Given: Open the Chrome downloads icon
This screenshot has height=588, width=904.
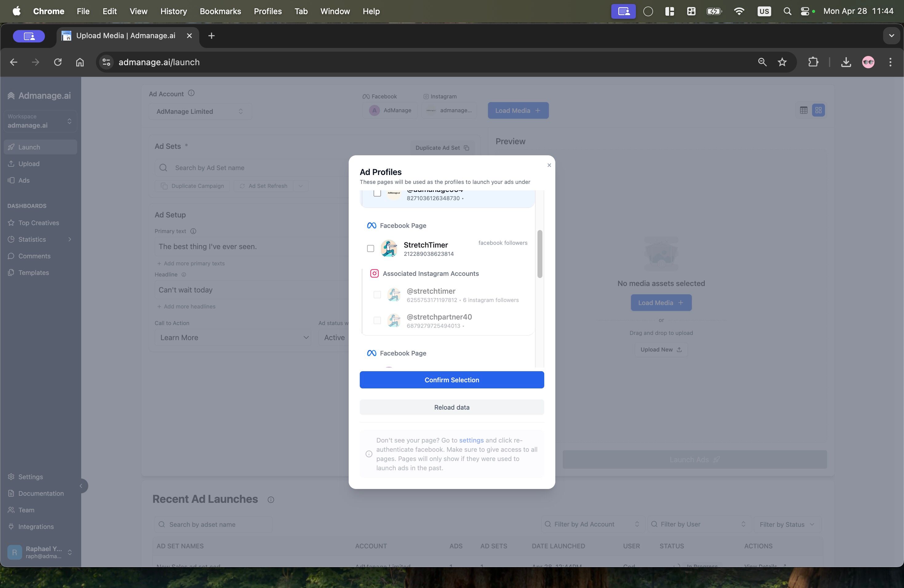Looking at the screenshot, I should click(x=846, y=62).
